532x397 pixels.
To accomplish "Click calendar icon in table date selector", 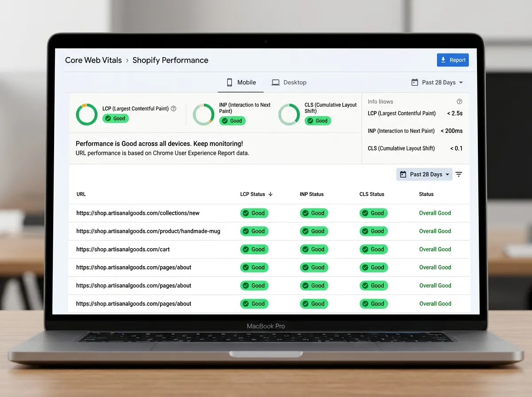I will pyautogui.click(x=403, y=174).
